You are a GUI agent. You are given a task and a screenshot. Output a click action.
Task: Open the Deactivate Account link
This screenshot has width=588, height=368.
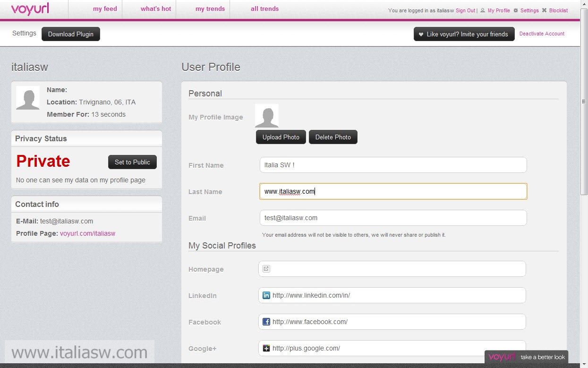tap(542, 34)
